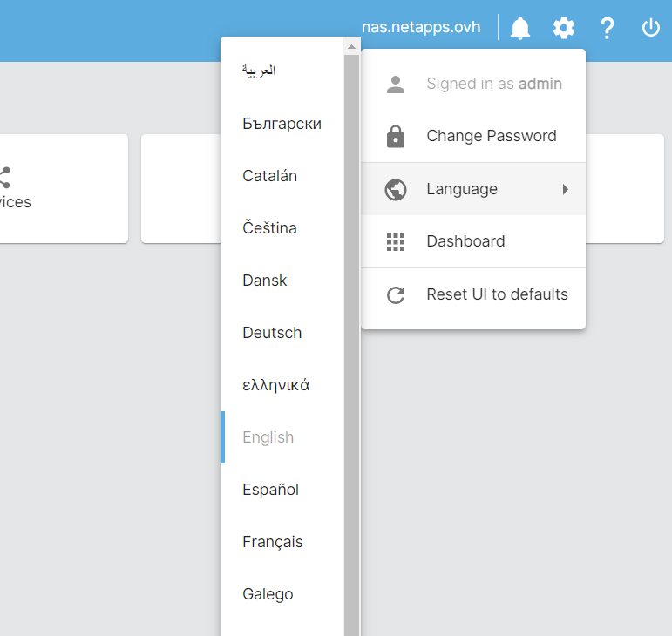Select Dansk language option

pyautogui.click(x=265, y=281)
